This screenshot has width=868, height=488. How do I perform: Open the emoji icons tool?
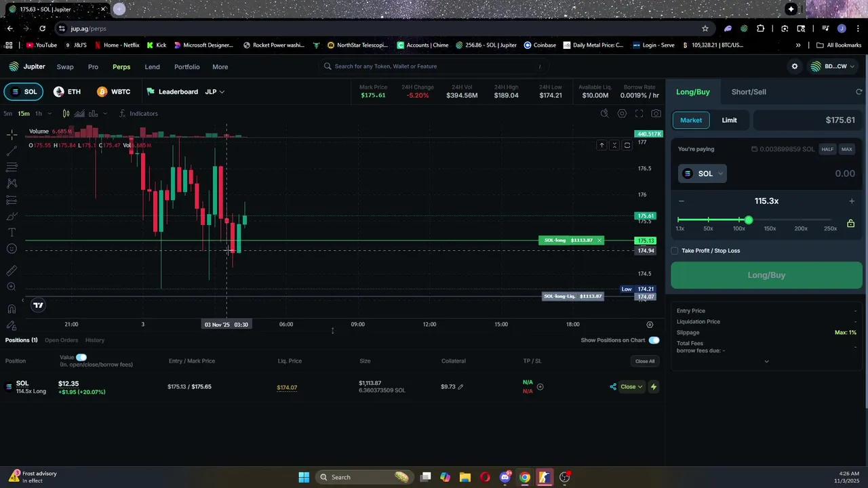point(12,249)
